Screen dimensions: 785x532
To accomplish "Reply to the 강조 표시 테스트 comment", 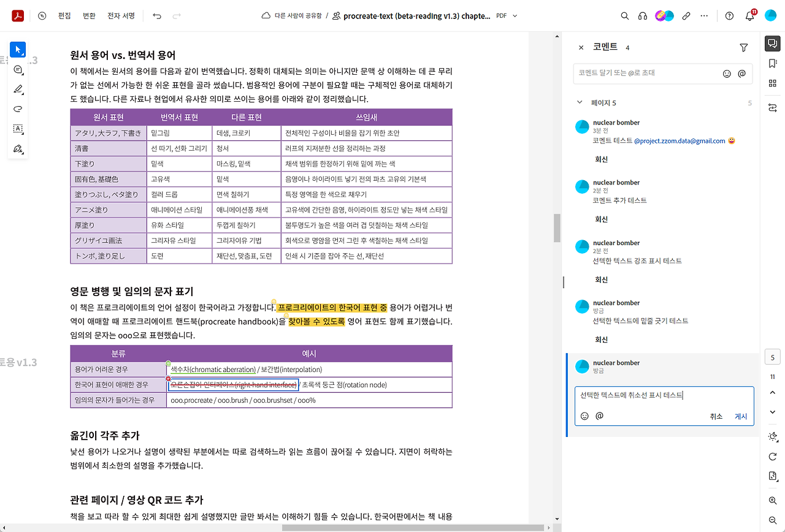I will point(602,279).
